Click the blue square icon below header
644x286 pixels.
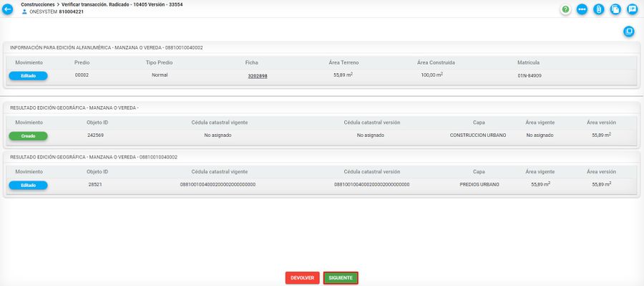tap(629, 32)
